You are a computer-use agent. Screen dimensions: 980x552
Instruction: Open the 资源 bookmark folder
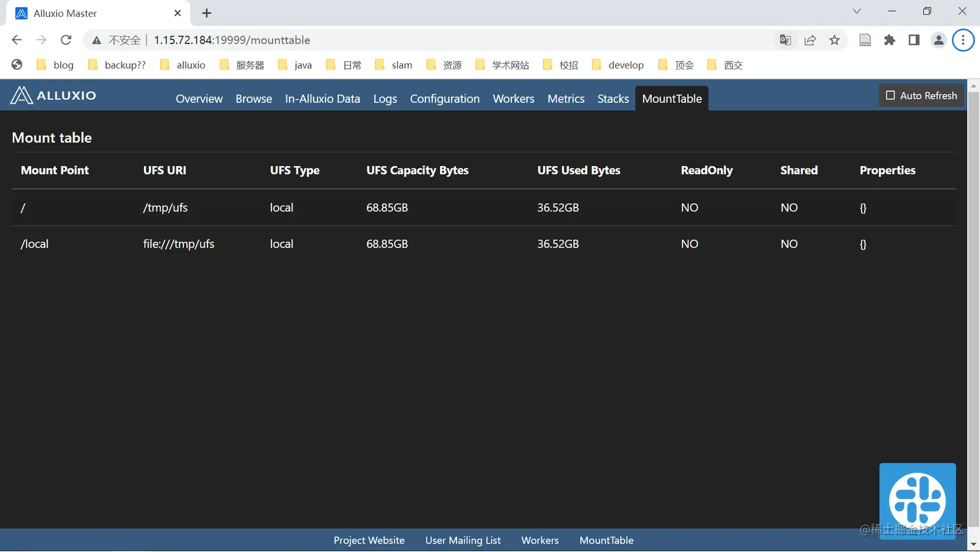click(445, 65)
